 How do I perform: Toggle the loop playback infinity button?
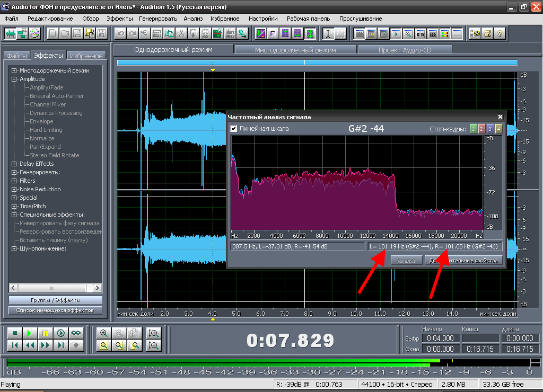pyautogui.click(x=76, y=333)
